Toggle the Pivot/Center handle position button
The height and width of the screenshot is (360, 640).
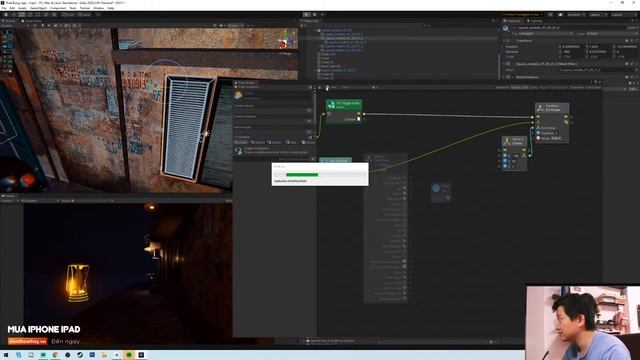(x=68, y=15)
